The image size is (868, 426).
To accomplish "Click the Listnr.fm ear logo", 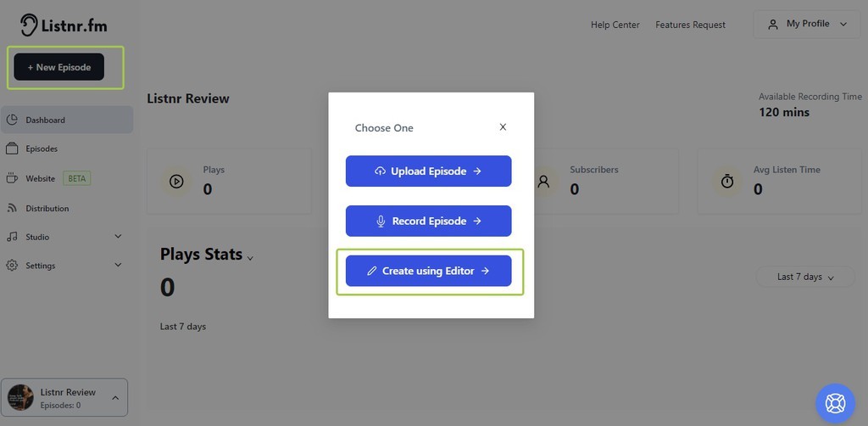I will point(29,25).
